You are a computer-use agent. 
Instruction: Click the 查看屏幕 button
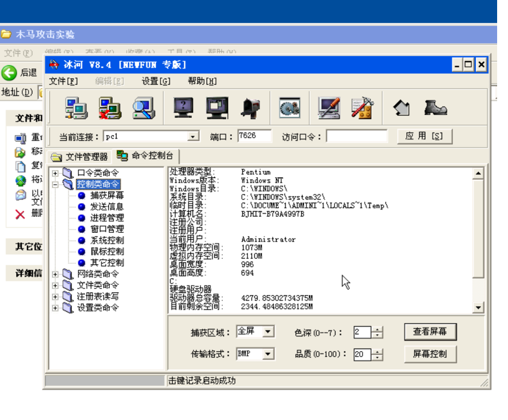[x=430, y=332]
